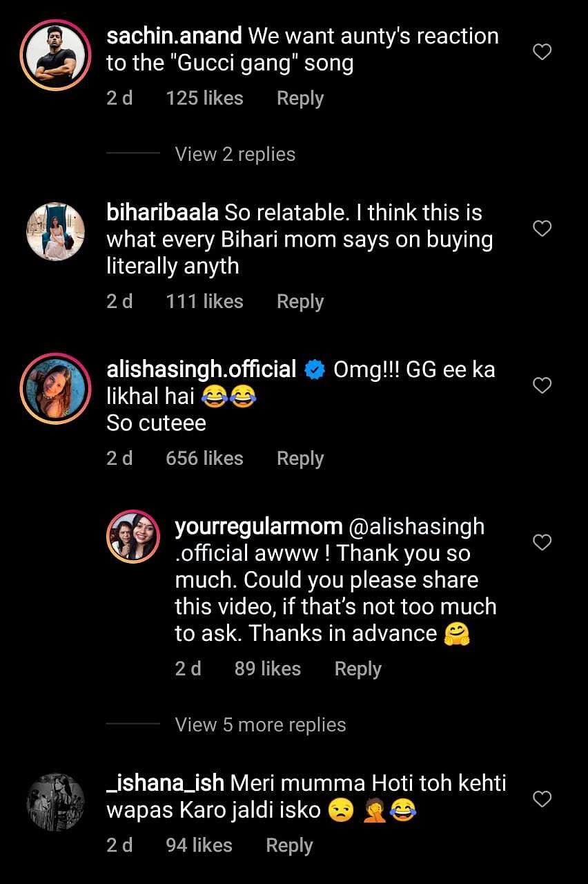Tap the heart on biharibaala's comment
This screenshot has height=884, width=588.
click(x=542, y=229)
